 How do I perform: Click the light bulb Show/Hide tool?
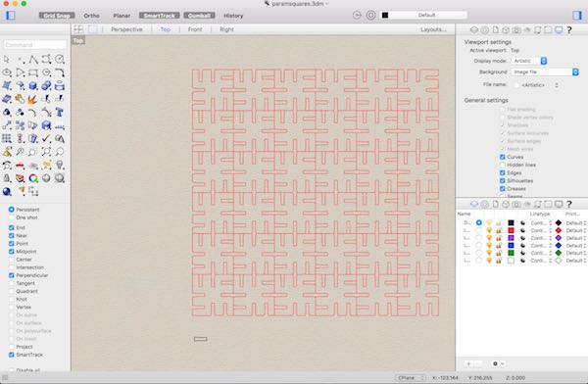60,165
